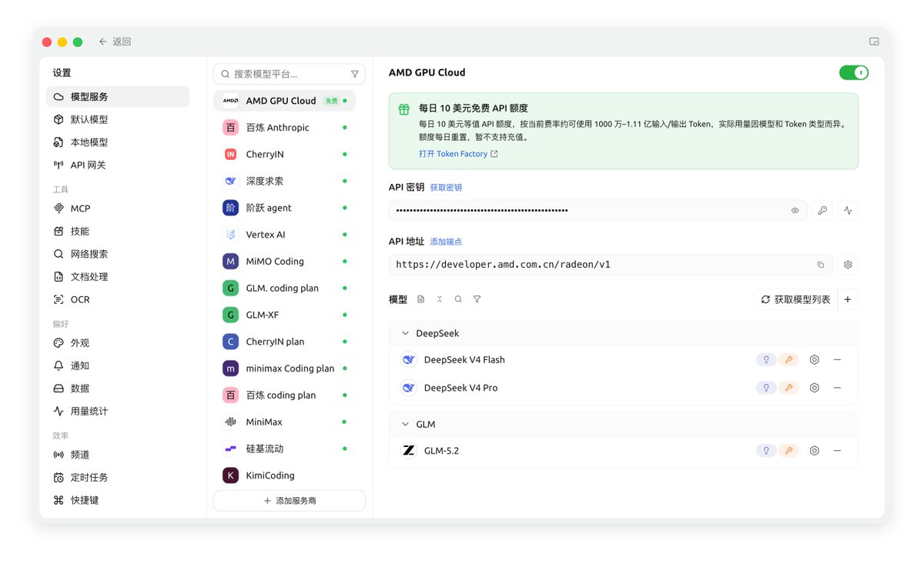Image resolution: width=924 pixels, height=564 pixels.
Task: Select the MiMO Coding provider
Action: point(285,262)
